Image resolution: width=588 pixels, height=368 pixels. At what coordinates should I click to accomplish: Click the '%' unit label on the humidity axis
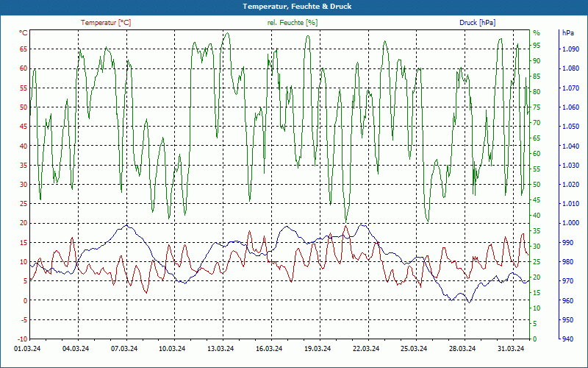pyautogui.click(x=537, y=33)
